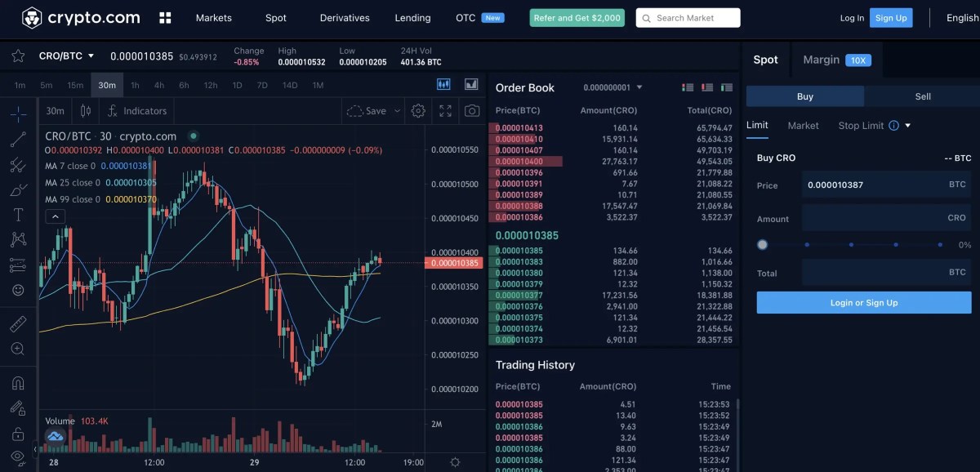Click the Price input field
Image resolution: width=980 pixels, height=472 pixels.
click(887, 185)
